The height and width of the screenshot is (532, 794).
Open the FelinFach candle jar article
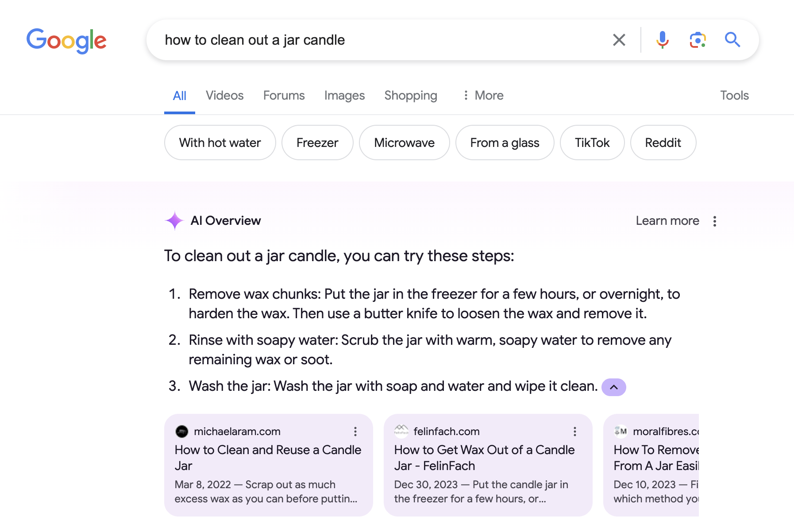tap(484, 458)
